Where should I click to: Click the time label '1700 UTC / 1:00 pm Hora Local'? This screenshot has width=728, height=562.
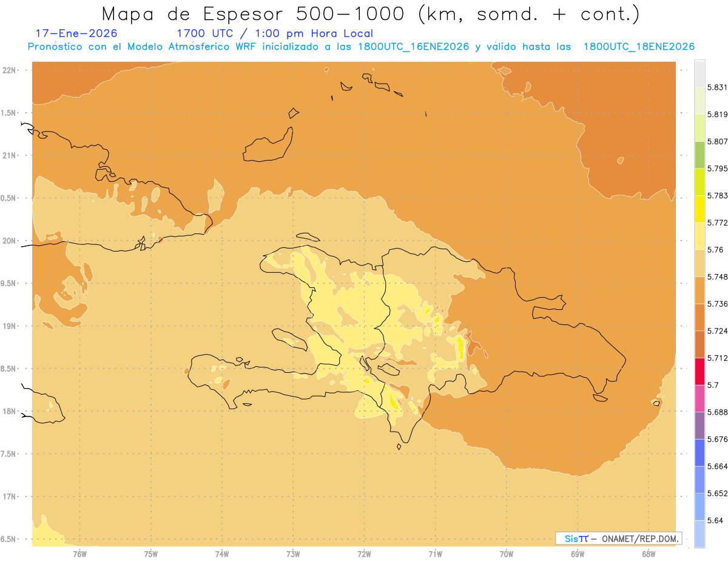[x=274, y=33]
